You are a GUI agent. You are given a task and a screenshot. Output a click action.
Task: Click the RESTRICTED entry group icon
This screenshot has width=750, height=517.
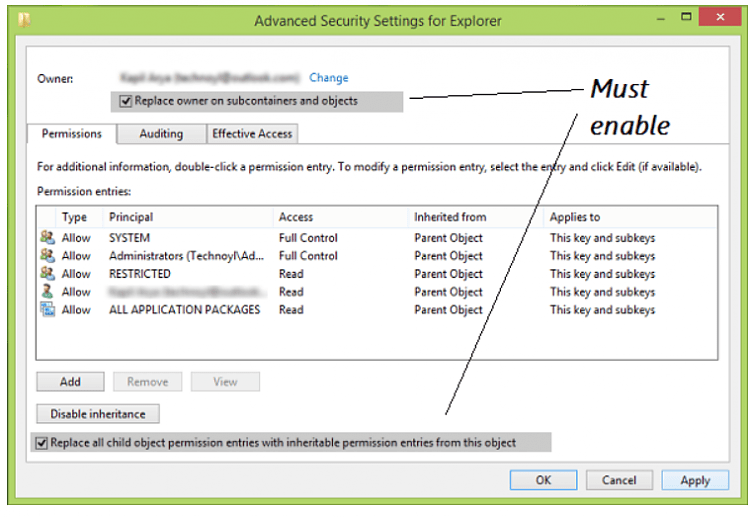(x=47, y=274)
